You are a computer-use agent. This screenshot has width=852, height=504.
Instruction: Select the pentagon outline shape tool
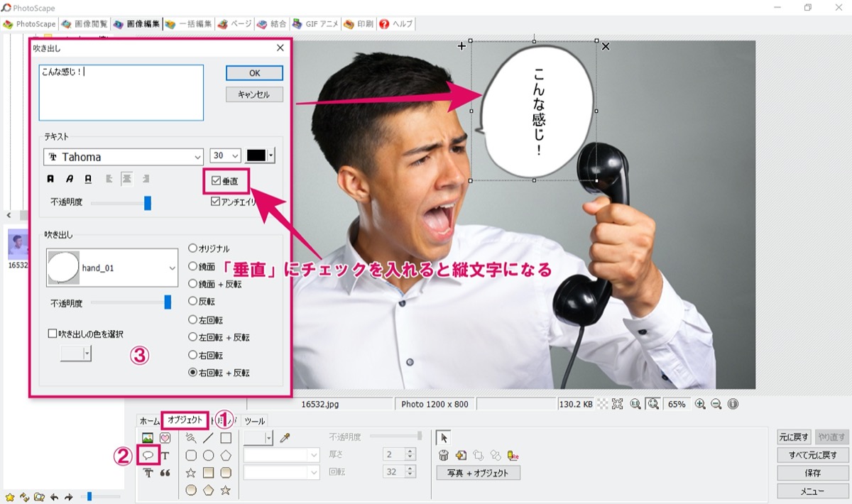point(226,455)
